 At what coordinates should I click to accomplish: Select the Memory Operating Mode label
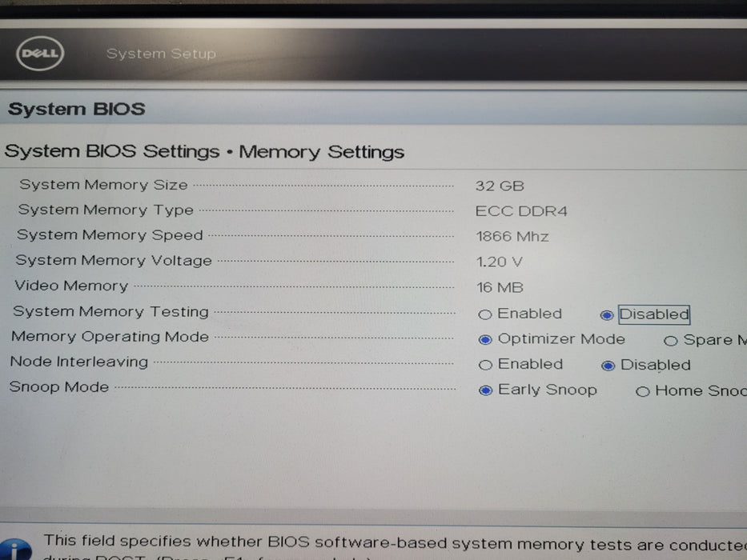pyautogui.click(x=110, y=337)
